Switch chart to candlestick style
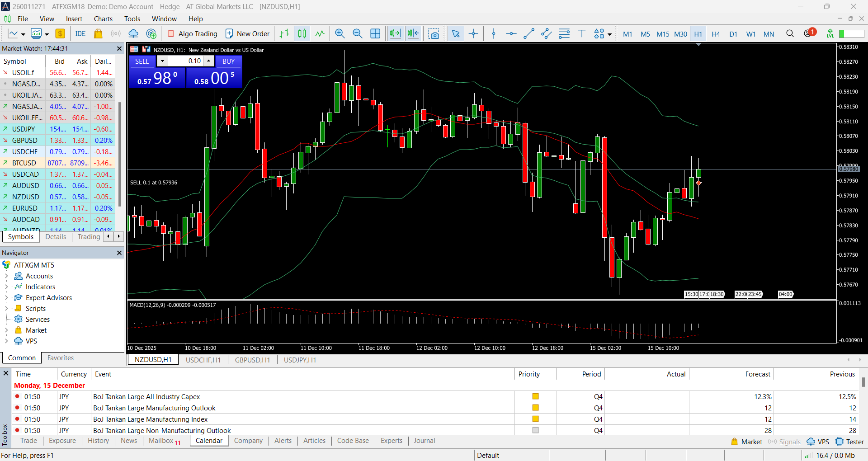This screenshot has width=868, height=461. (302, 33)
